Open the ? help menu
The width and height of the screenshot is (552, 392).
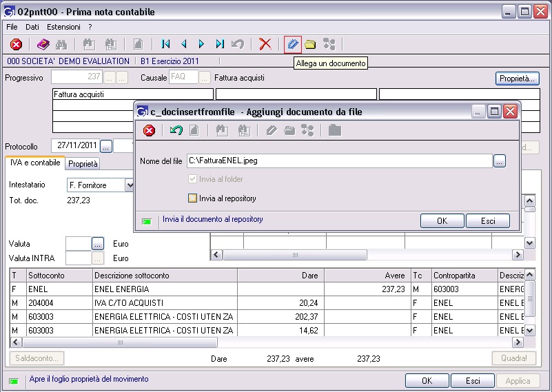pyautogui.click(x=90, y=27)
